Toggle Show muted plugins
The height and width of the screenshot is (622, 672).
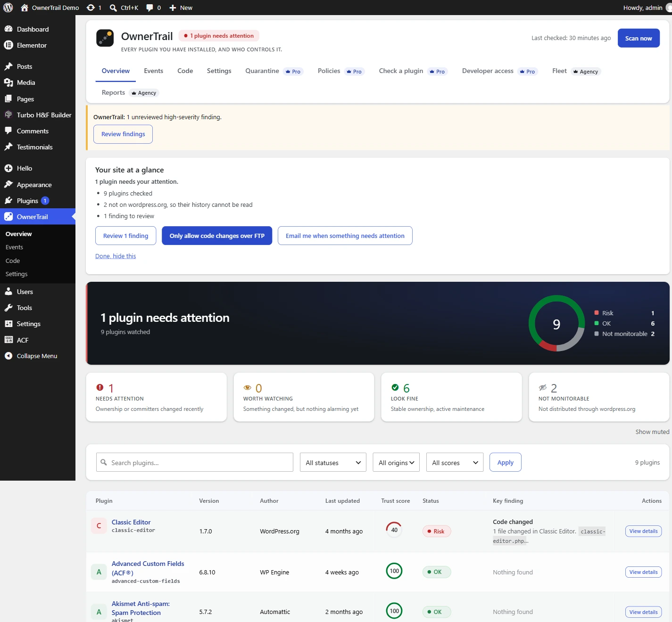click(x=652, y=432)
